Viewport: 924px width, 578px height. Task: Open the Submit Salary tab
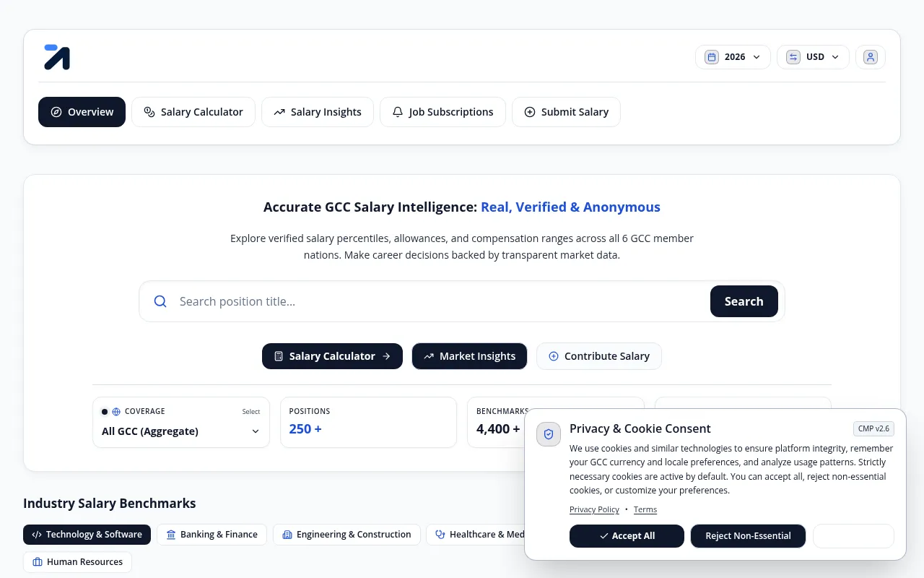coord(566,112)
